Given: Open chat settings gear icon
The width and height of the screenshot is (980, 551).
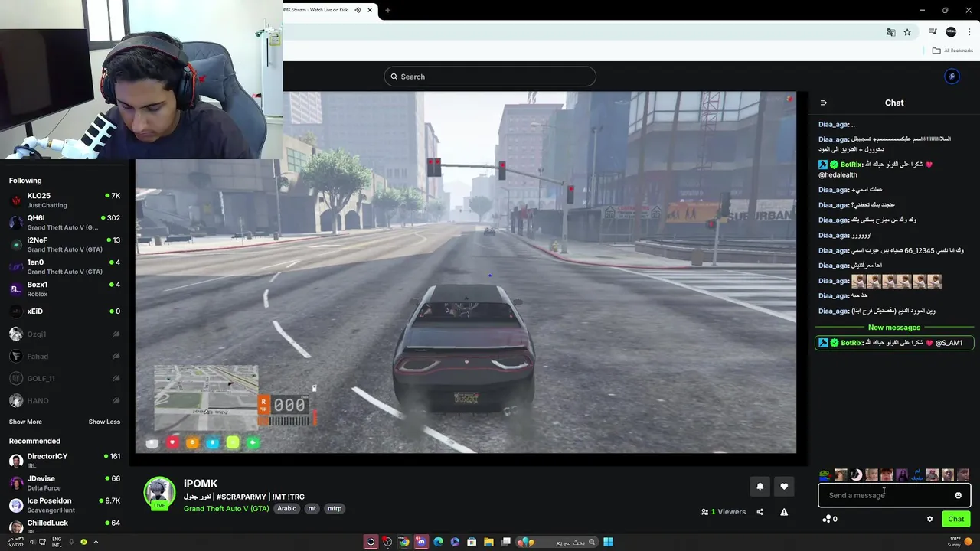Looking at the screenshot, I should pyautogui.click(x=930, y=519).
